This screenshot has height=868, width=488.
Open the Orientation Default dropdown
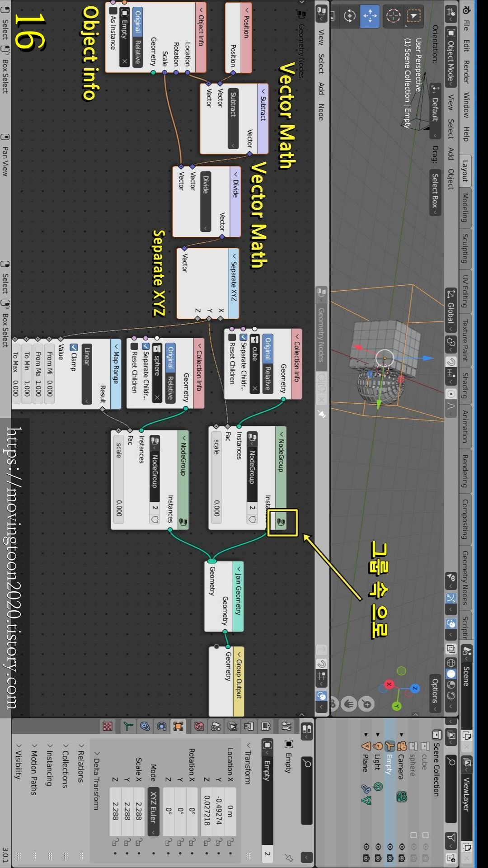coord(435,111)
